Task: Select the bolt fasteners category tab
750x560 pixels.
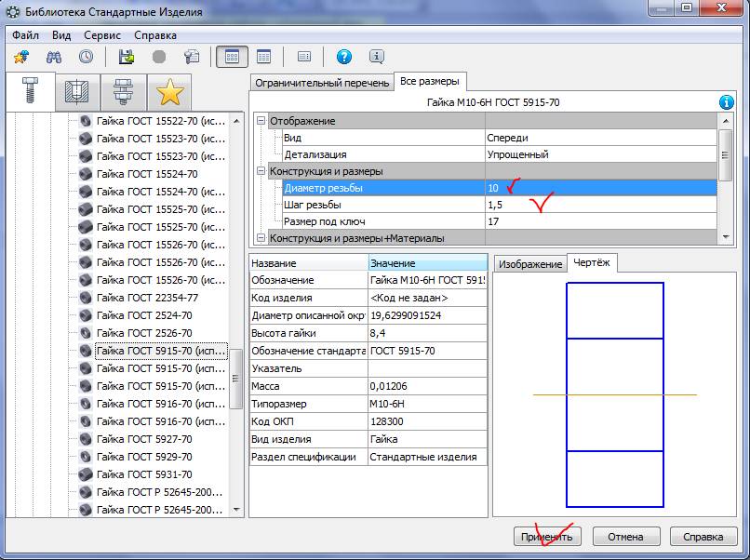Action: click(x=30, y=91)
